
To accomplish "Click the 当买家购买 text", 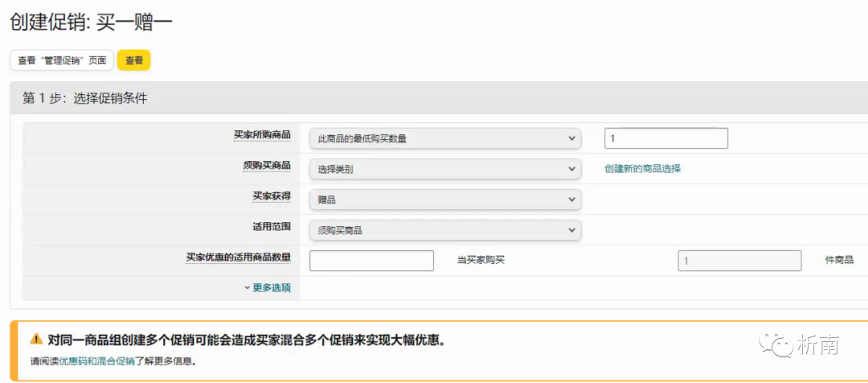I will coord(481,261).
